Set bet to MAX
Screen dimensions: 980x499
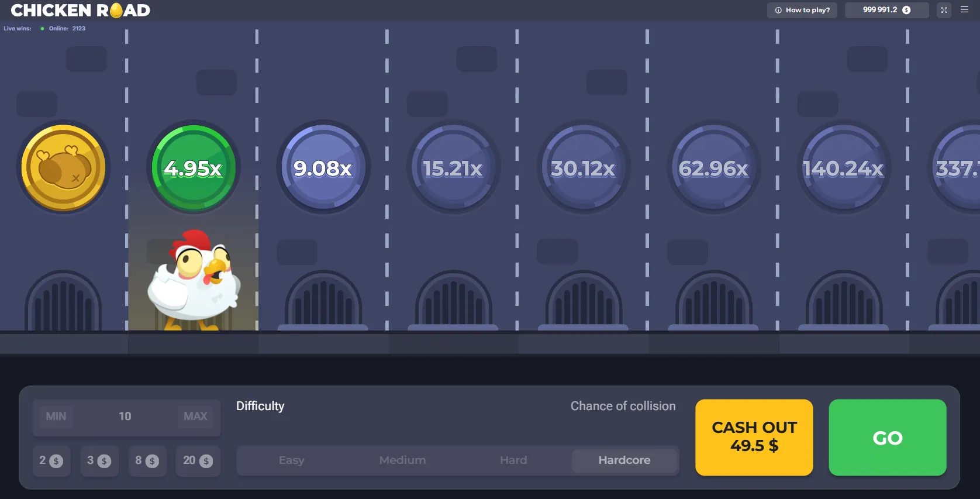(195, 417)
